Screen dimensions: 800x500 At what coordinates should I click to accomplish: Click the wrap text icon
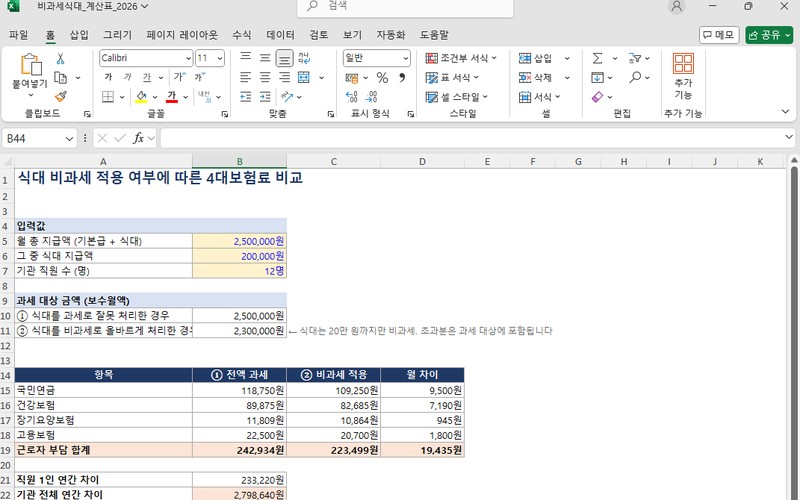(304, 58)
